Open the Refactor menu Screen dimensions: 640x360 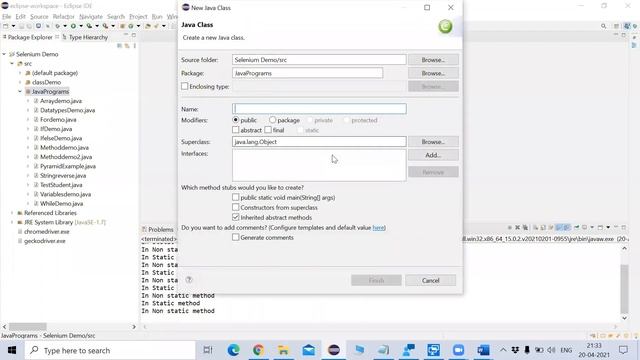64,16
